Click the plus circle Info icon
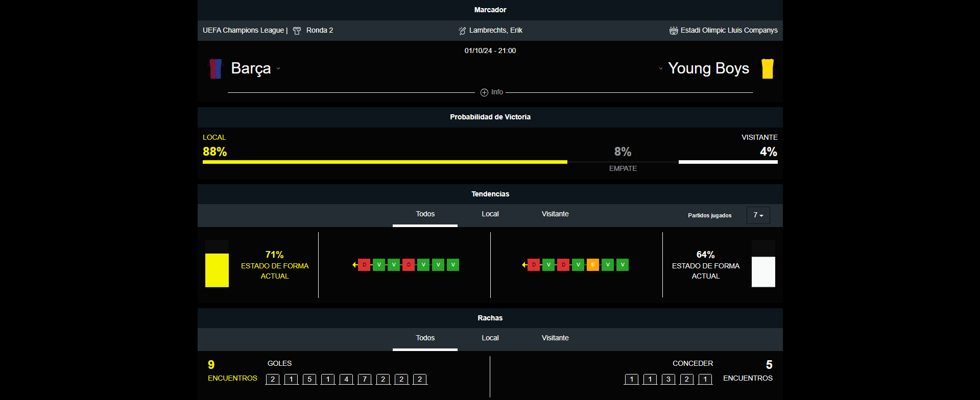 click(484, 92)
